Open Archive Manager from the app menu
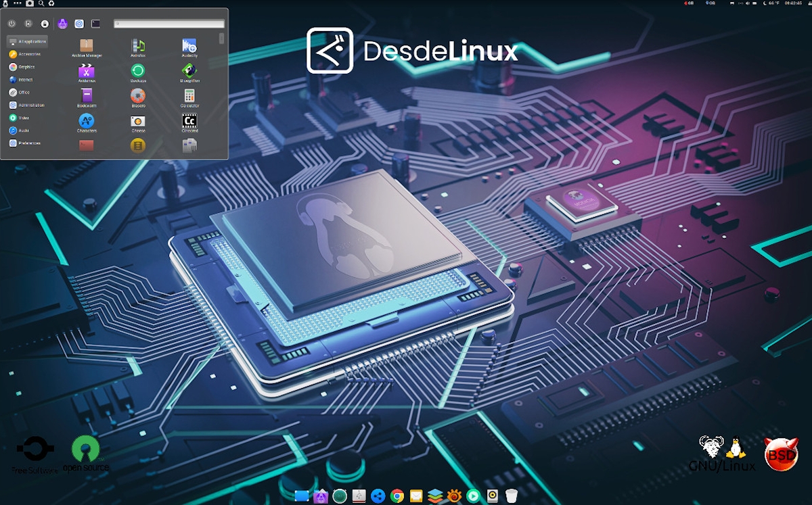Viewport: 812px width, 505px height. 87,47
